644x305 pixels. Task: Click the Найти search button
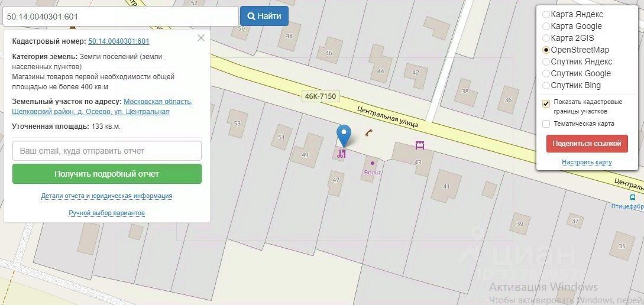264,16
